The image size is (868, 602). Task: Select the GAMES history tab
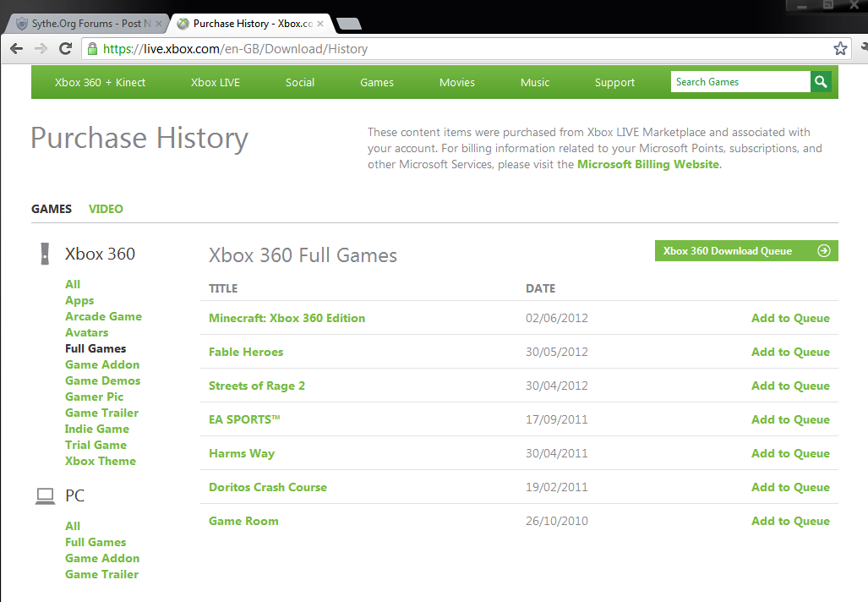pos(52,209)
